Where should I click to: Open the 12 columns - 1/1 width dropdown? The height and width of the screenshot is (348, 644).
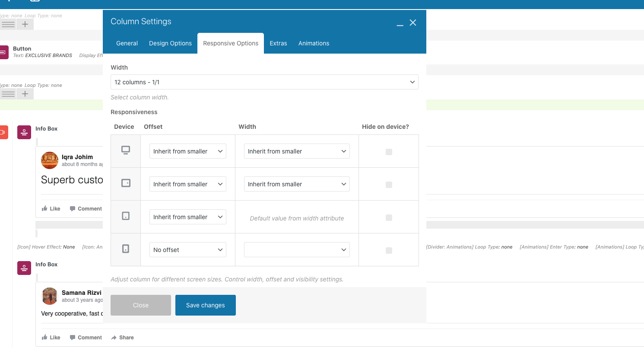264,82
